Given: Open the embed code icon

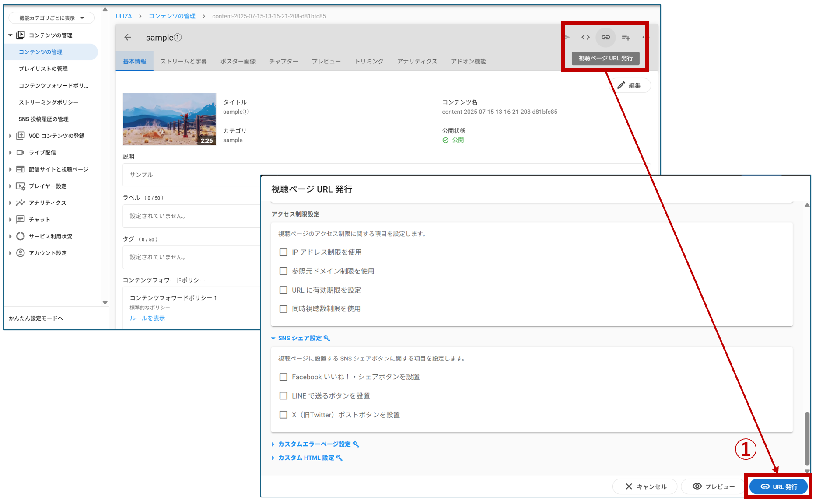Looking at the screenshot, I should tap(585, 38).
